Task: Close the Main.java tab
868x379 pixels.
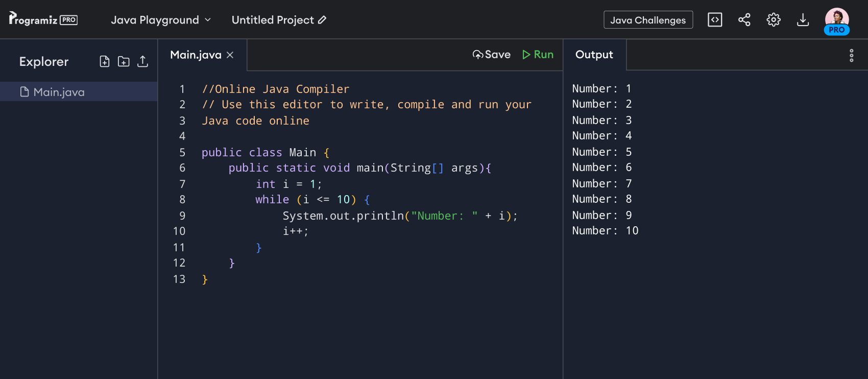Action: [x=230, y=55]
